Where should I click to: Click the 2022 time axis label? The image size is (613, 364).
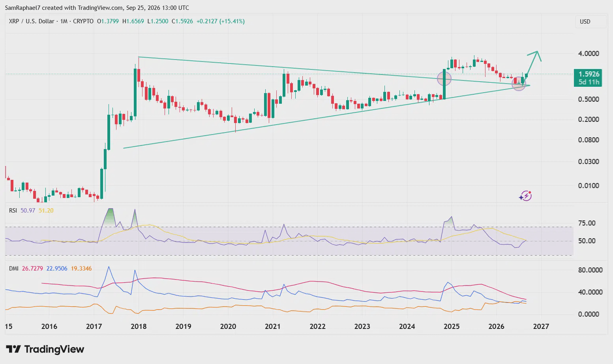point(317,327)
